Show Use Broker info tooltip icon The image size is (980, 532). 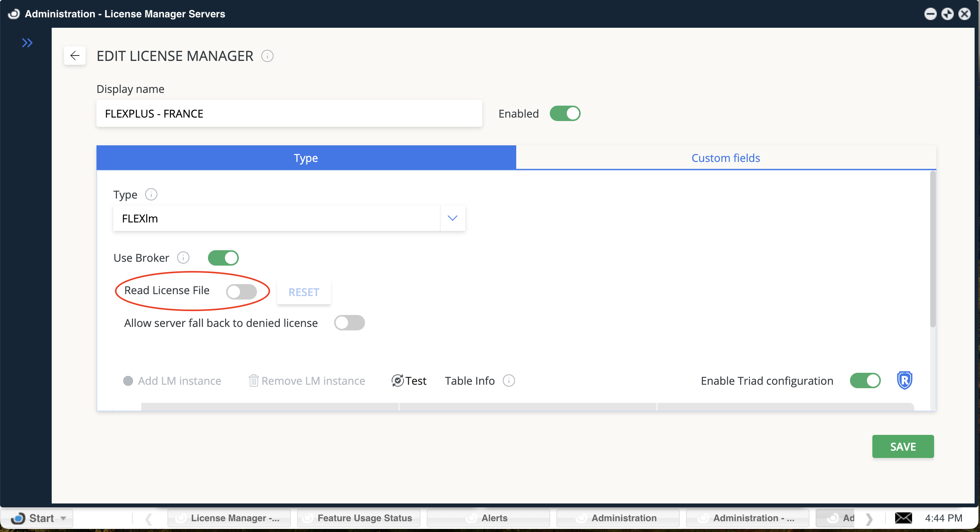point(183,258)
